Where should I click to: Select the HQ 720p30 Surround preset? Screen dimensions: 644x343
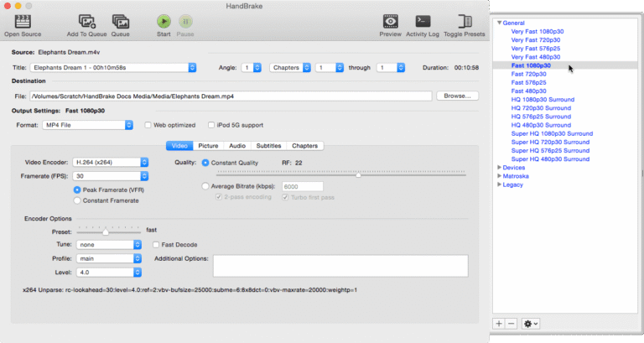(x=541, y=108)
